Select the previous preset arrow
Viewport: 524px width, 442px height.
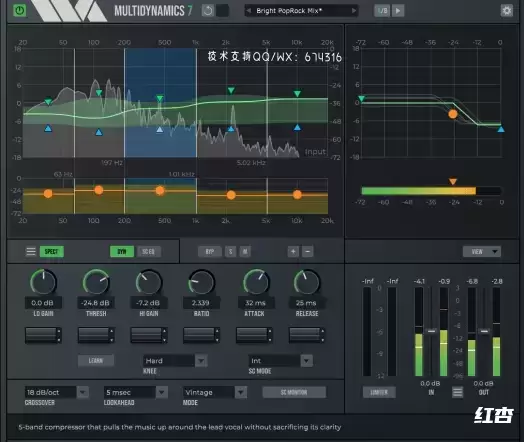pos(249,11)
